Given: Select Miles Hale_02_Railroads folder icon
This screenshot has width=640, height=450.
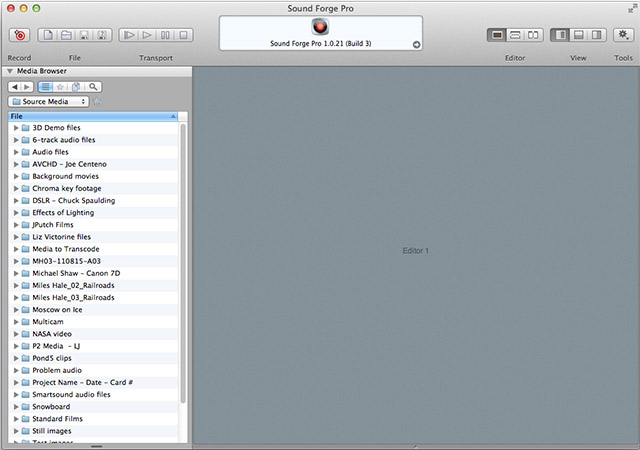Looking at the screenshot, I should tap(26, 285).
